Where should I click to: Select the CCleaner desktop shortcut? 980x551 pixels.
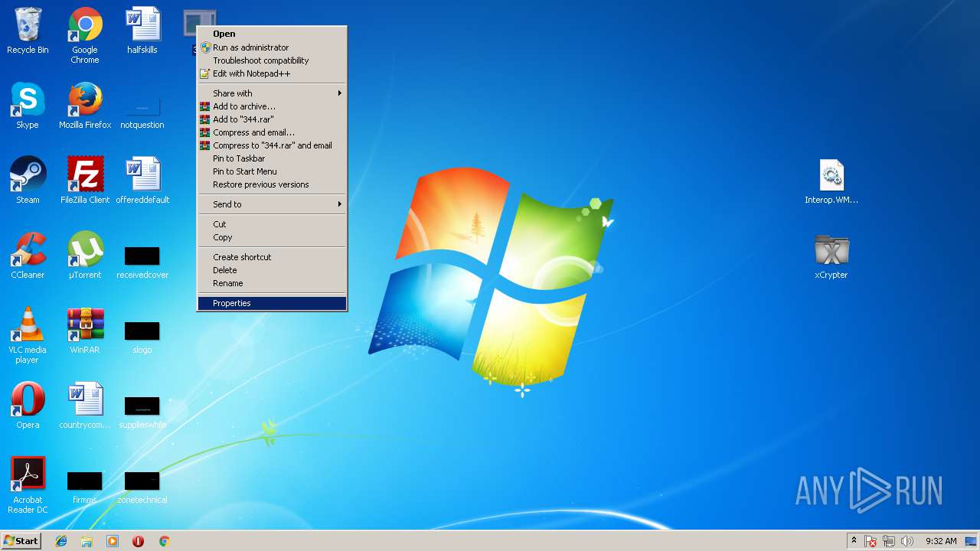(28, 256)
